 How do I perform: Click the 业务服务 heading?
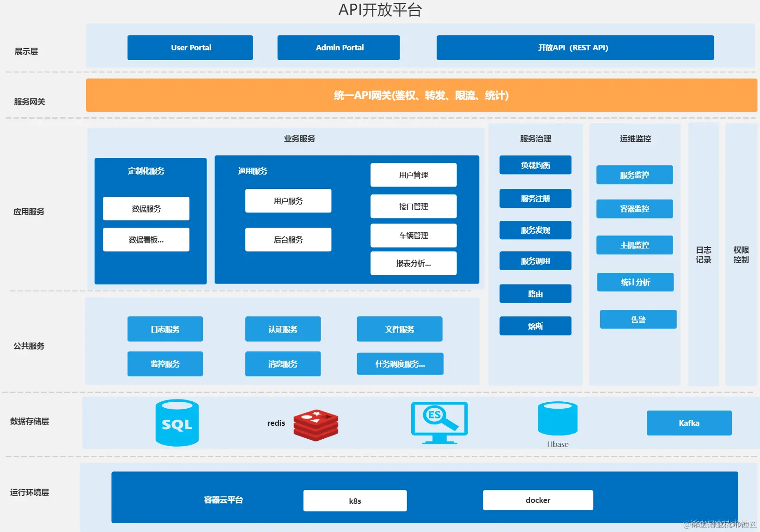[299, 139]
